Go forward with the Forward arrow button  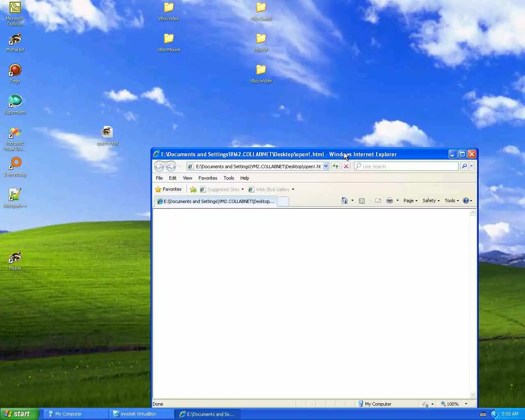point(171,166)
